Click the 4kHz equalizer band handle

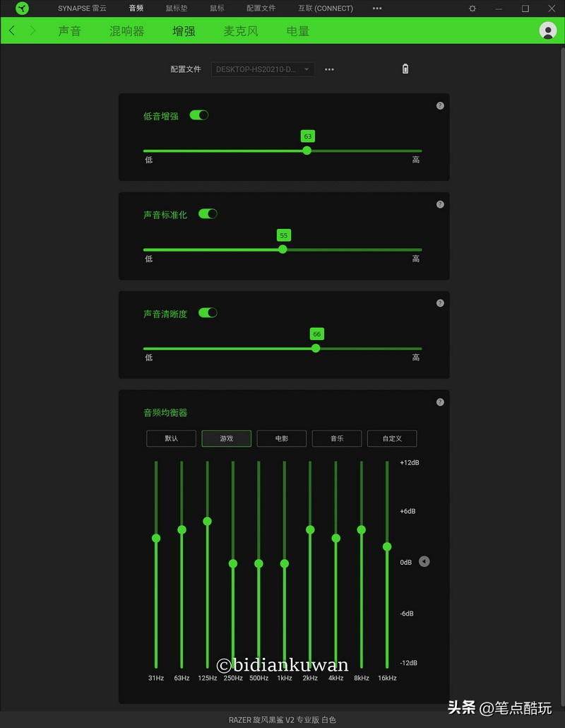336,538
